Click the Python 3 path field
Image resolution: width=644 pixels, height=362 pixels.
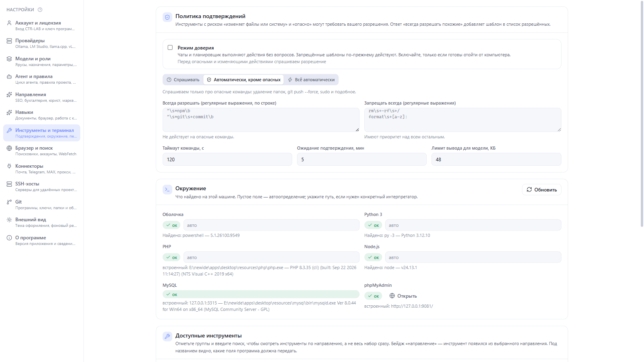(x=473, y=225)
